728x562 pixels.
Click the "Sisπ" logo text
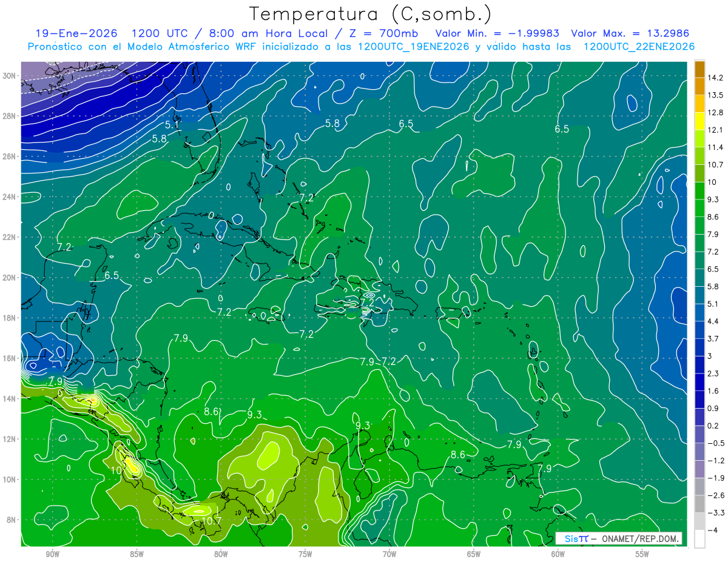pos(576,539)
